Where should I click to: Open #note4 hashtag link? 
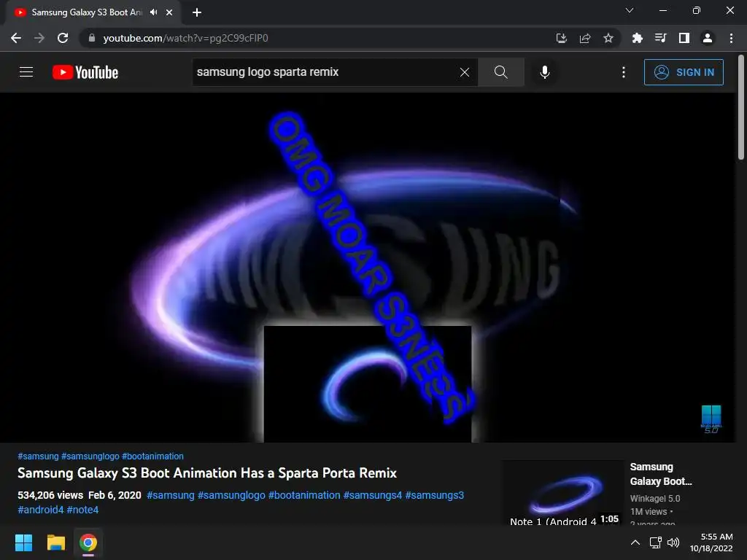82,510
